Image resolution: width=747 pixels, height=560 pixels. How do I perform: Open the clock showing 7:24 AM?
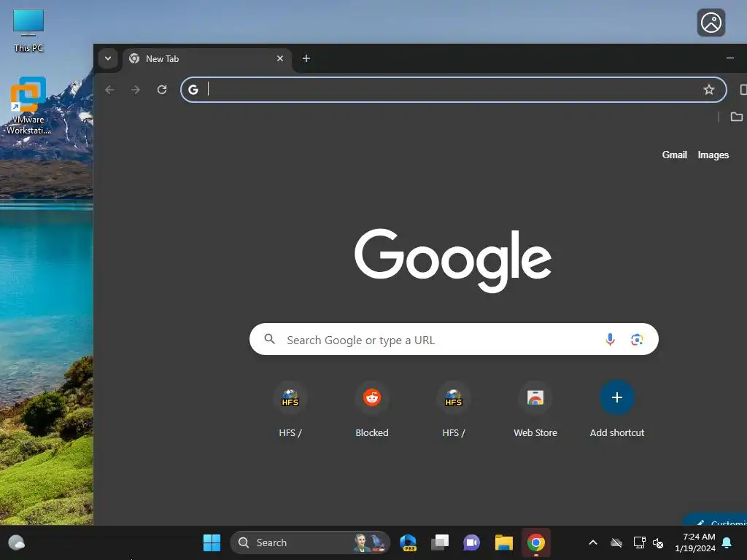pyautogui.click(x=695, y=542)
